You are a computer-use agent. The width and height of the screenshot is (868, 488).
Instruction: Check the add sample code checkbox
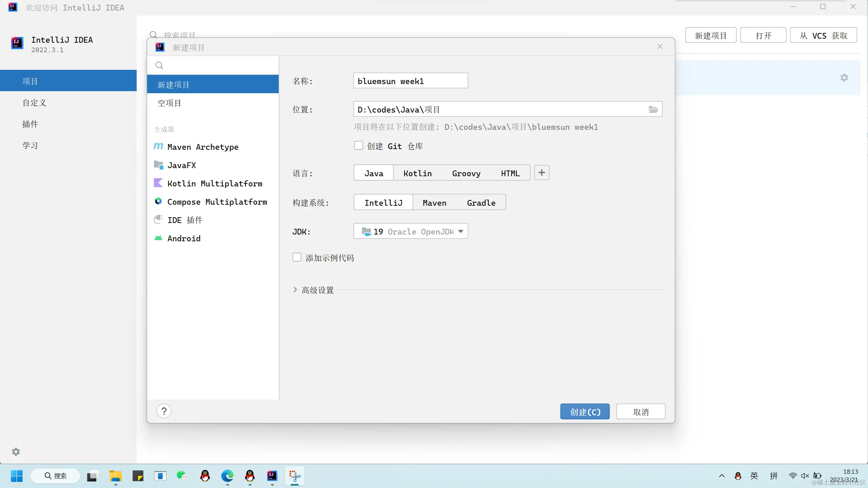coord(297,258)
